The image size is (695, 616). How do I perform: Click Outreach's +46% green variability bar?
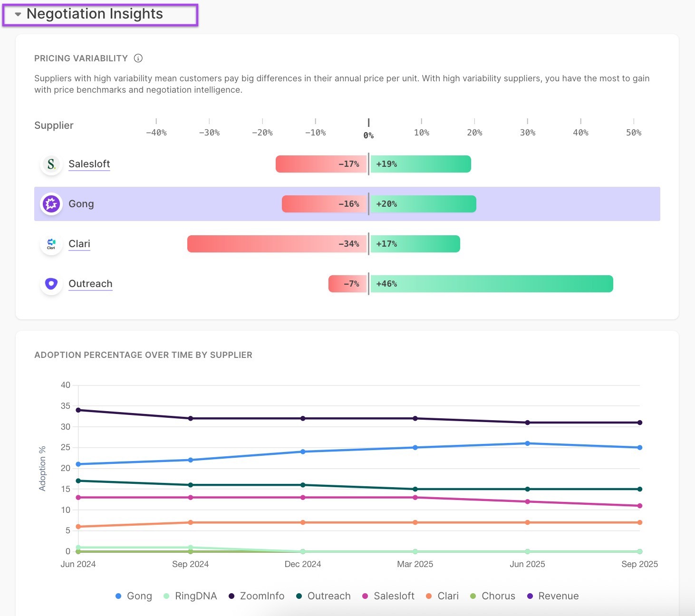(492, 284)
